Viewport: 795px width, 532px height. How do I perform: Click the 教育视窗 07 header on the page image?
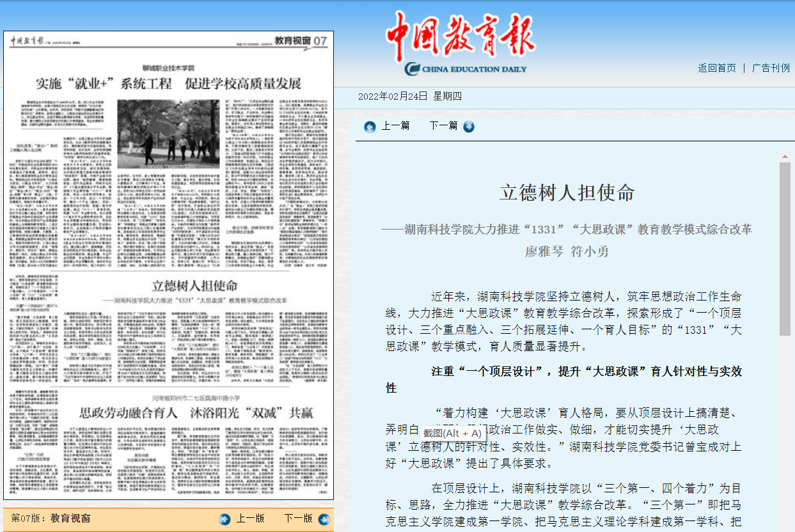tap(301, 41)
